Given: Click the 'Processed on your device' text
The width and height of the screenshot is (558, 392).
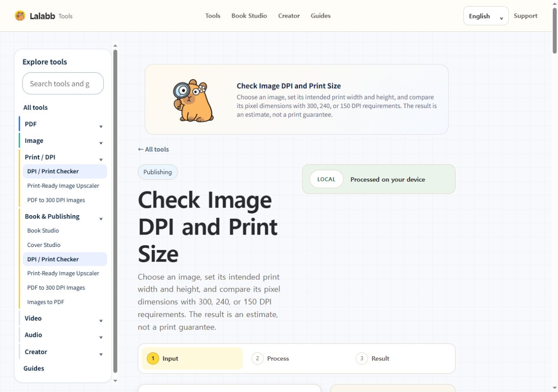Looking at the screenshot, I should (x=388, y=179).
